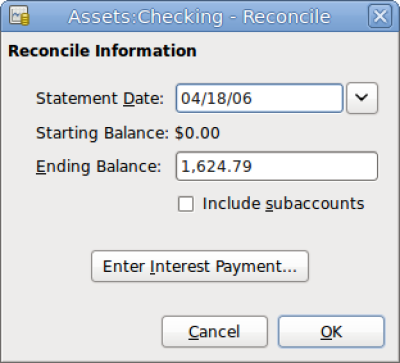This screenshot has height=363, width=400.
Task: Open the Enter Interest Payment dialog
Action: click(x=200, y=266)
